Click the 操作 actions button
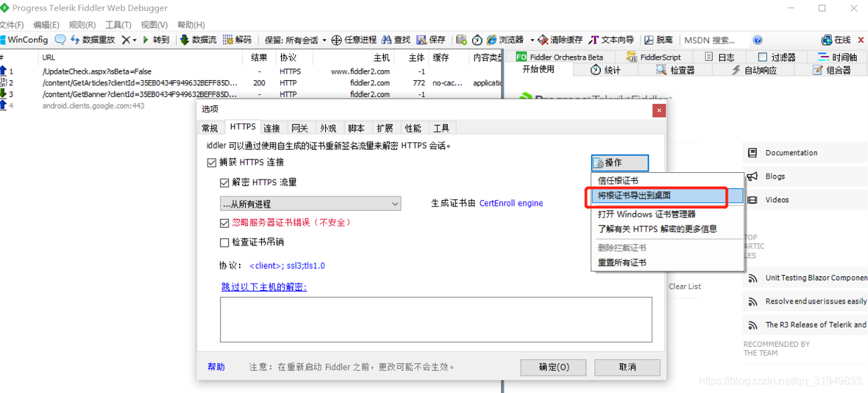This screenshot has height=393, width=868. (x=620, y=163)
